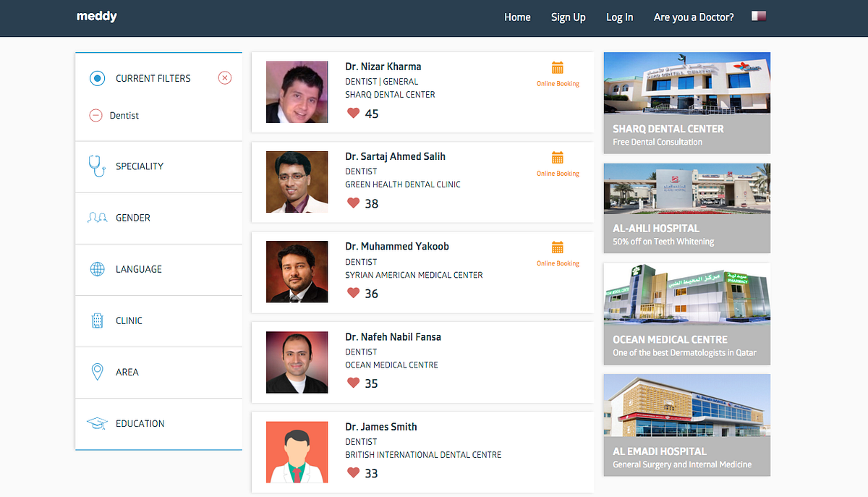
Task: Open Dr. James Smith's avatar image
Action: click(297, 452)
